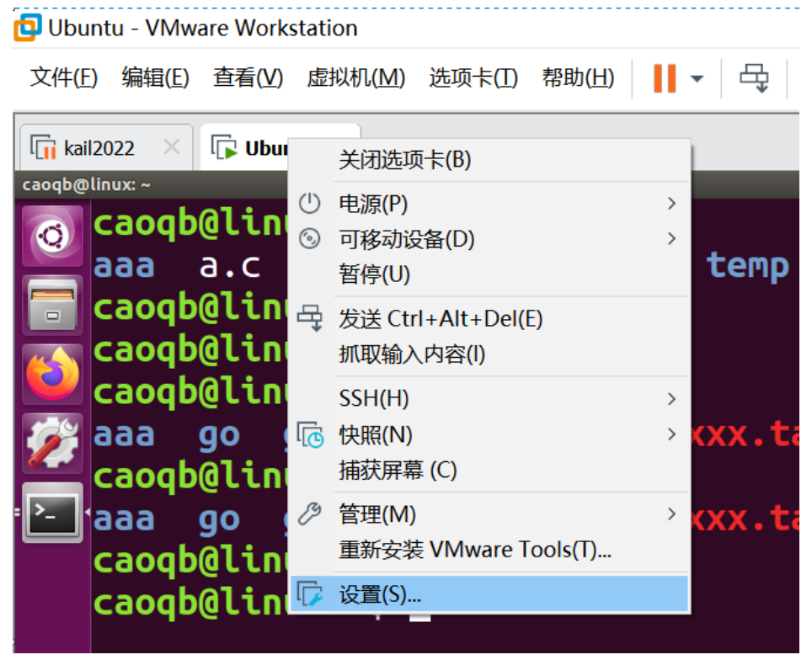Close the kail2022 tab with its X
This screenshot has height=660, width=812.
pos(172,146)
